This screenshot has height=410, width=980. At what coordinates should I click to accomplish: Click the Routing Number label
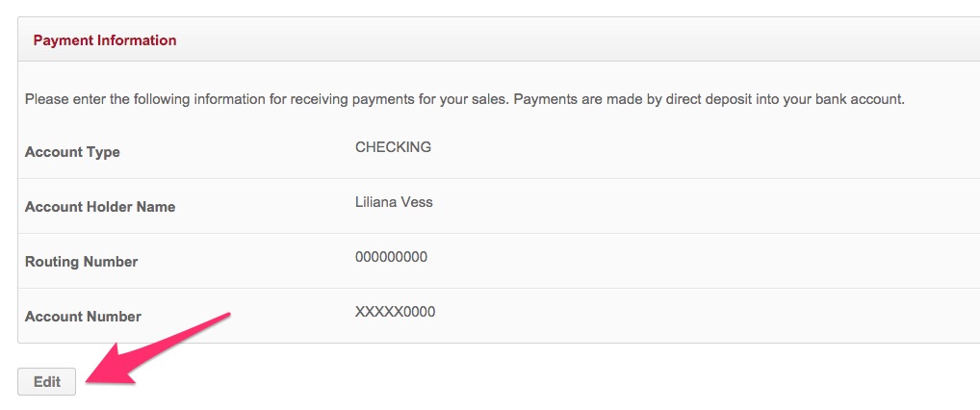point(81,262)
